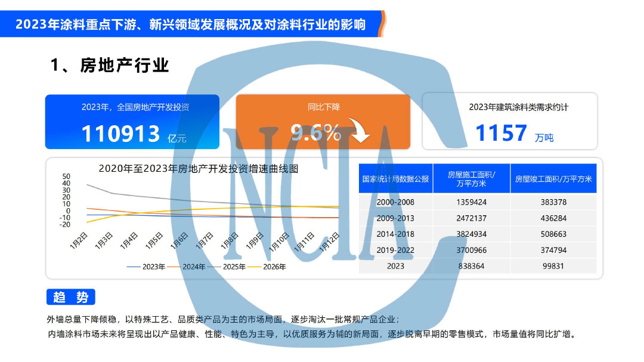Screen dimensions: 644x362
Task: Click the chart title 2020年至2023年房地产开发投资增速曲线图
Action: coord(200,169)
